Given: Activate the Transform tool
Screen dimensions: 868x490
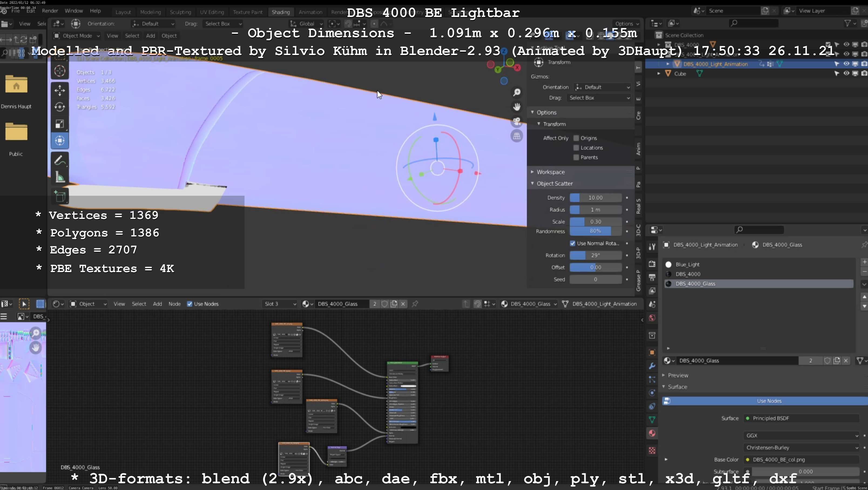Looking at the screenshot, I should point(60,141).
